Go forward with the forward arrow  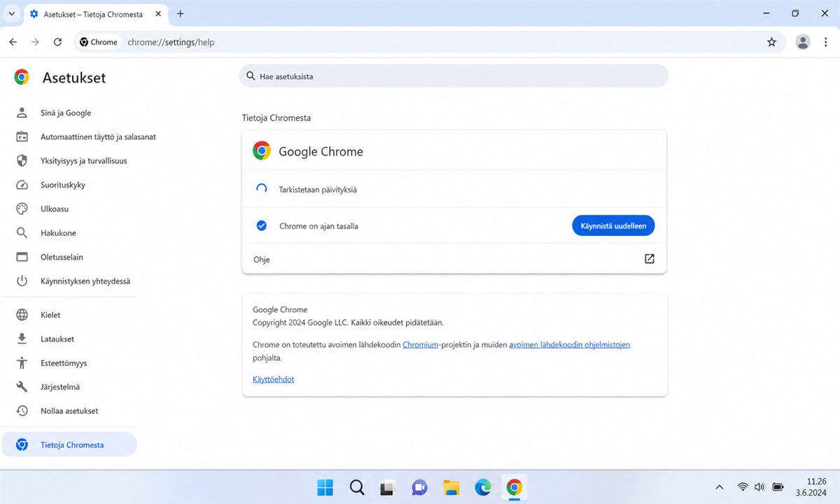(35, 42)
